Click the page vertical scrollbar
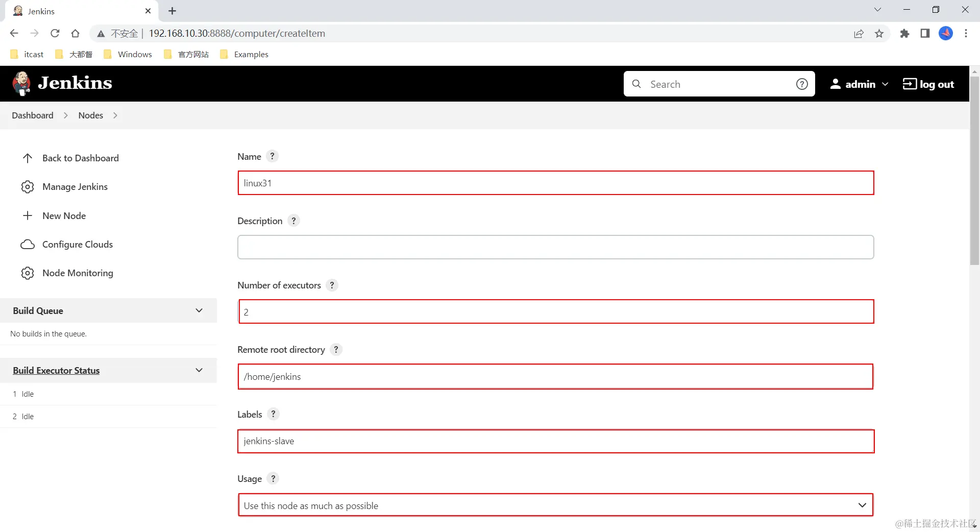Viewport: 980px width, 532px height. coord(974,171)
